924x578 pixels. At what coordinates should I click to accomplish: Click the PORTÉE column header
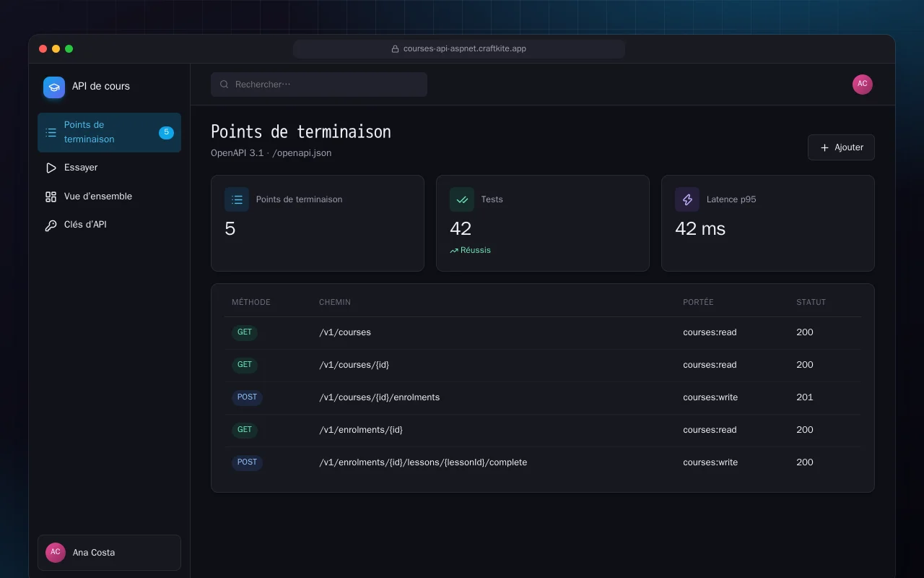tap(698, 302)
